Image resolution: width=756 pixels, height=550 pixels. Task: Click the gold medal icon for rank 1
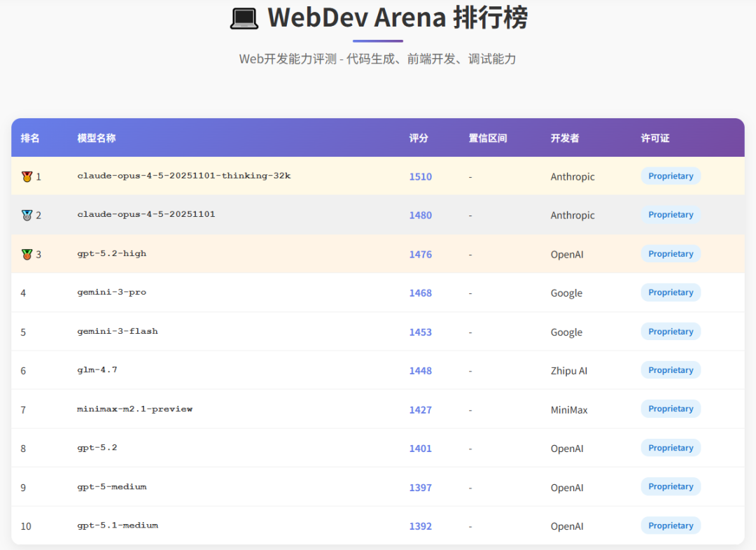click(27, 176)
